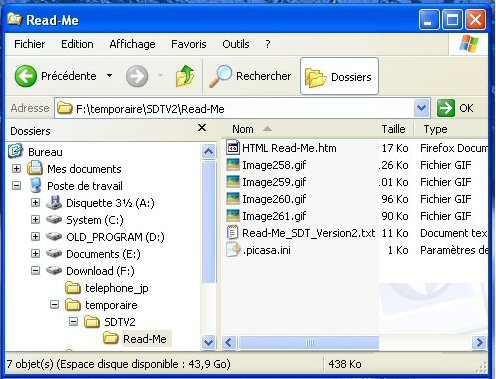The height and width of the screenshot is (379, 496).
Task: Toggle the Dossiers folders pane button
Action: coord(339,76)
